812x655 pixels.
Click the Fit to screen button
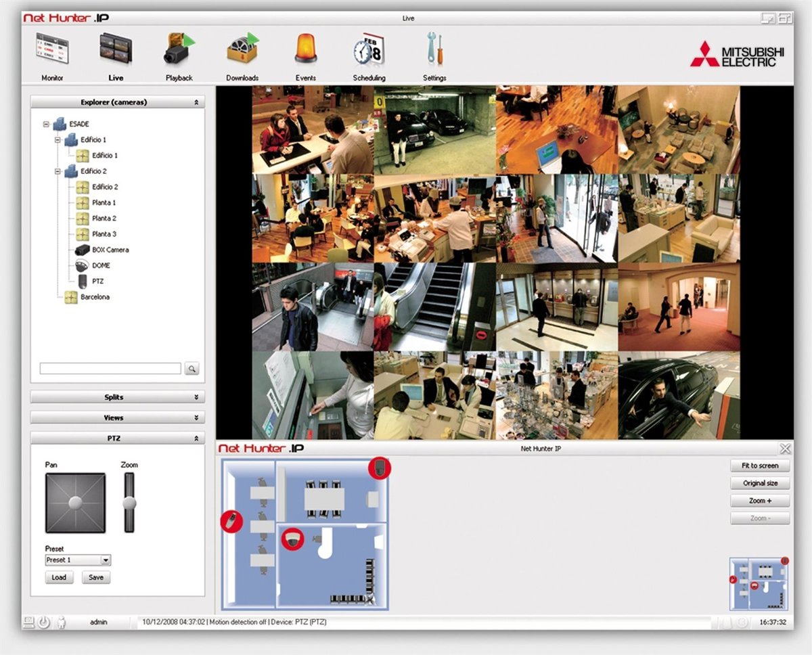[x=760, y=466]
